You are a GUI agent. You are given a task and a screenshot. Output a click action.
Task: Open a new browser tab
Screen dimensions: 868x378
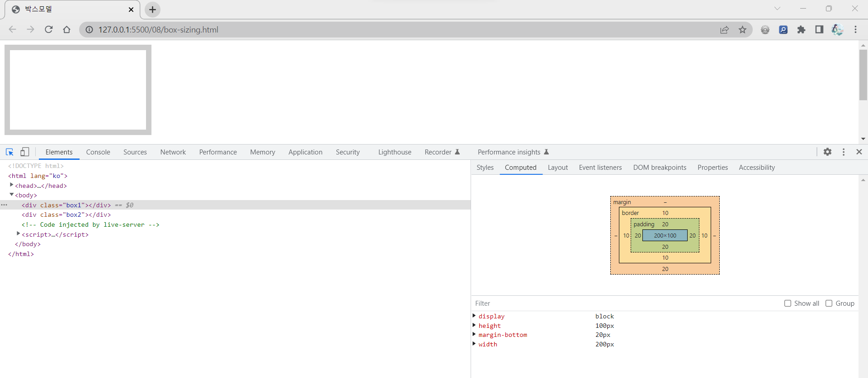153,9
